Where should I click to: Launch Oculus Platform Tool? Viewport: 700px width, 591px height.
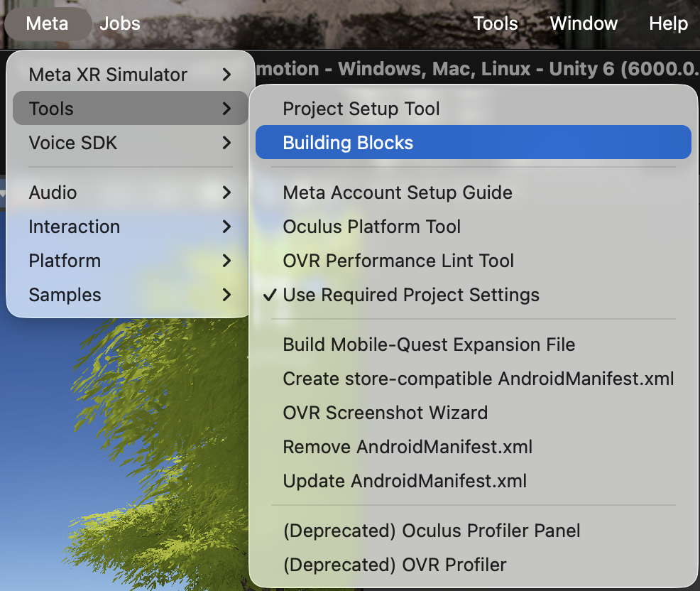click(x=372, y=227)
